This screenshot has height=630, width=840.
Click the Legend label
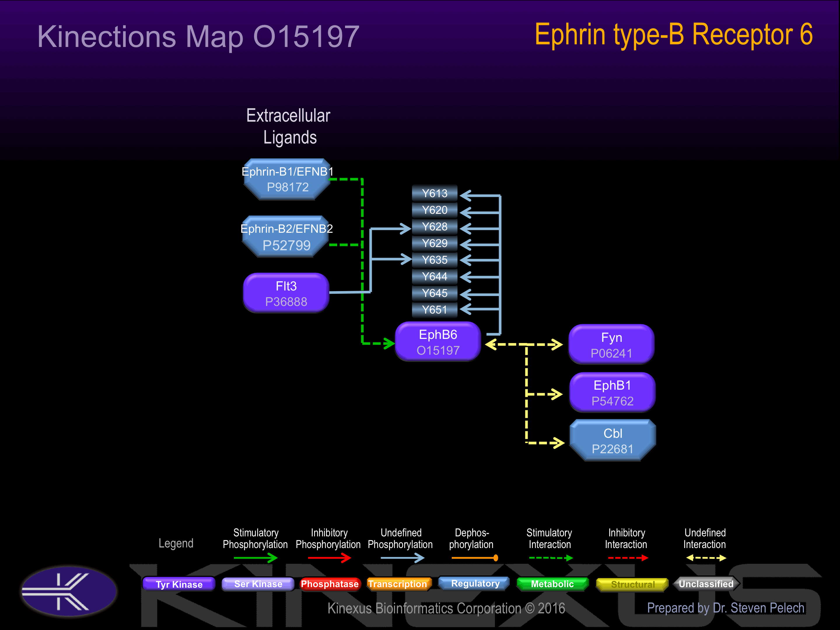tap(176, 543)
